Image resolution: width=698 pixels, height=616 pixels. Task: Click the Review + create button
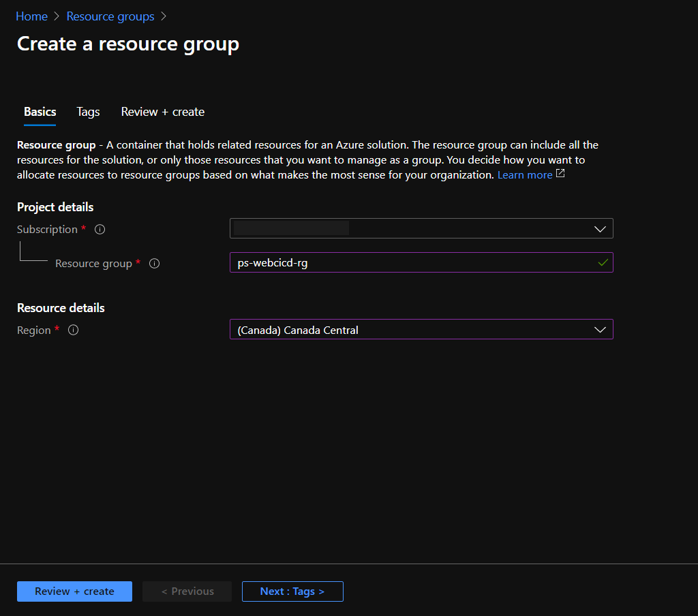74,591
